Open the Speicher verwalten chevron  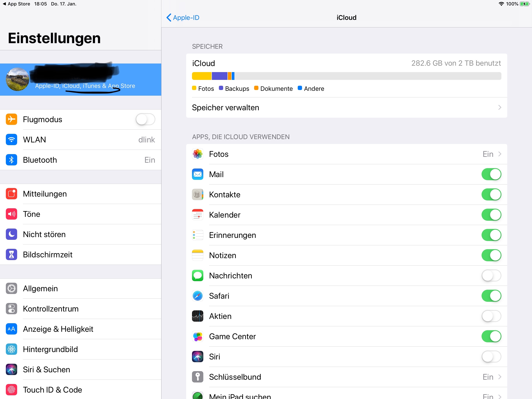[499, 107]
